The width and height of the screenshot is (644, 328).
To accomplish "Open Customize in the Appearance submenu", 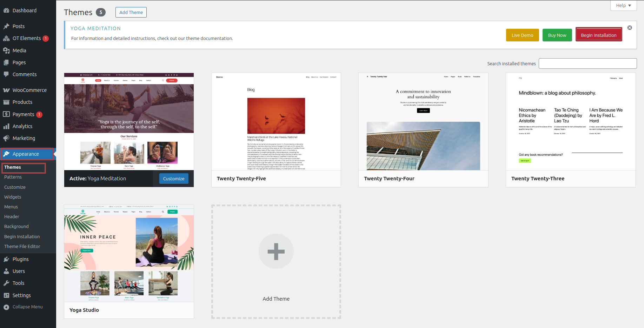I will (x=15, y=187).
